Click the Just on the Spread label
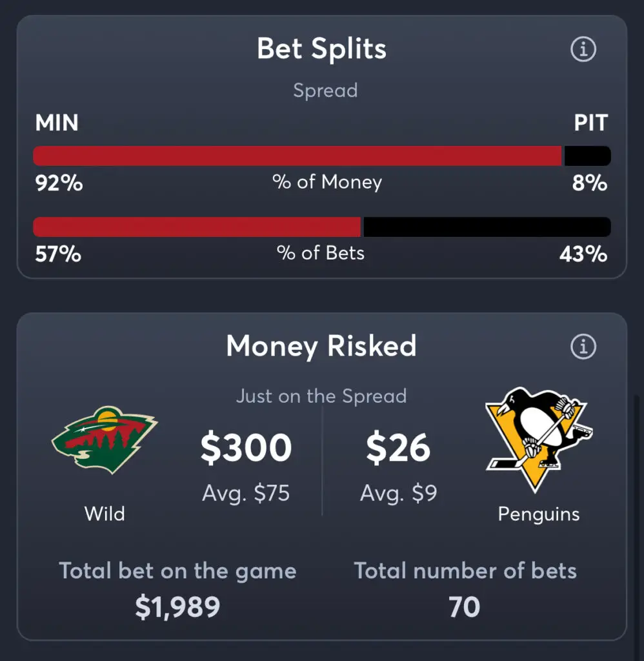Image resolution: width=644 pixels, height=661 pixels. pyautogui.click(x=321, y=396)
